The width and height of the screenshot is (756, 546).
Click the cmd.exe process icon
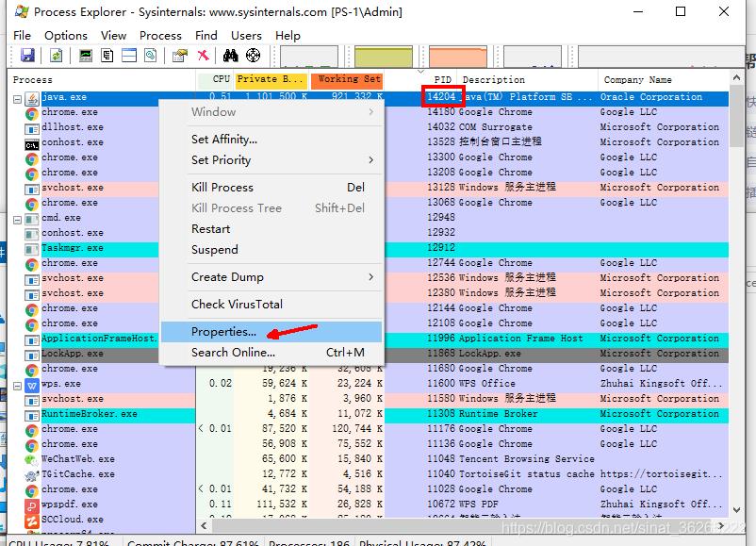tap(32, 220)
